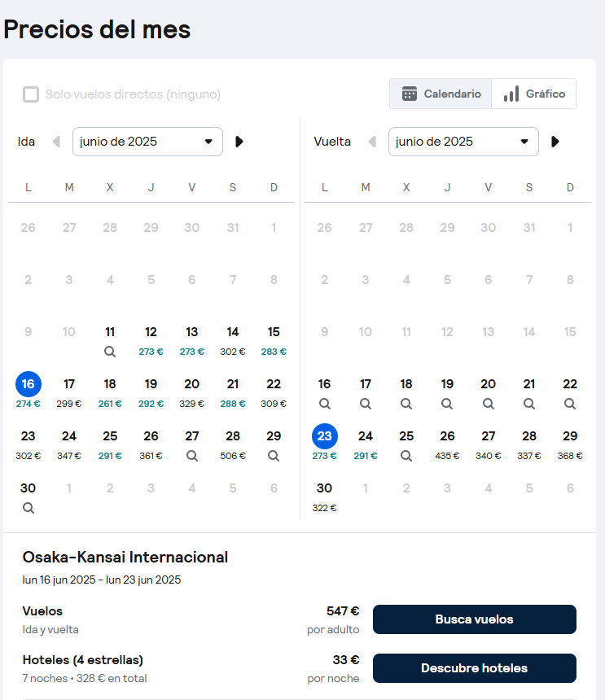Switch to Gráfico view tab
The width and height of the screenshot is (605, 700).
[534, 94]
